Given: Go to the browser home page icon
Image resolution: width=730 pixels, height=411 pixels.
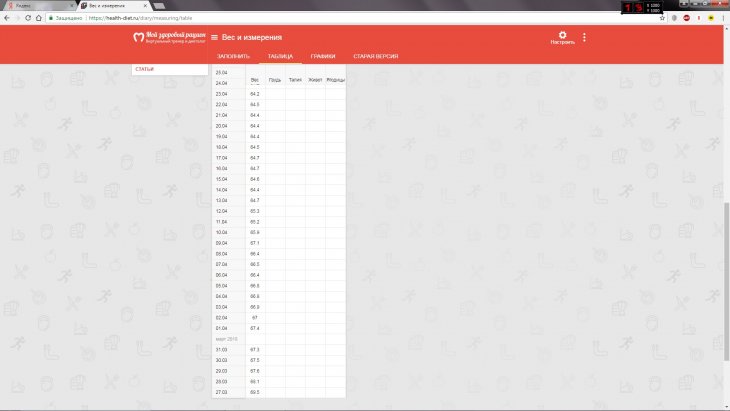Looking at the screenshot, I should coord(39,17).
